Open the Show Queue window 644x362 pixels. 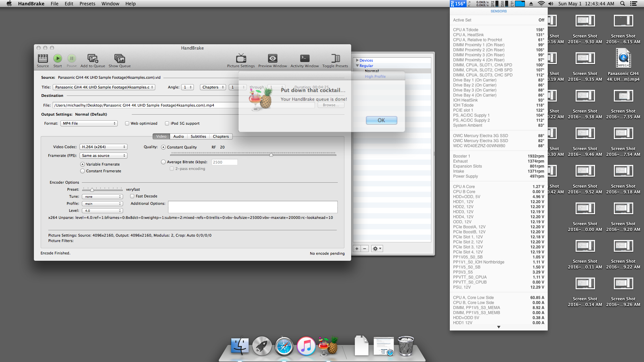120,61
